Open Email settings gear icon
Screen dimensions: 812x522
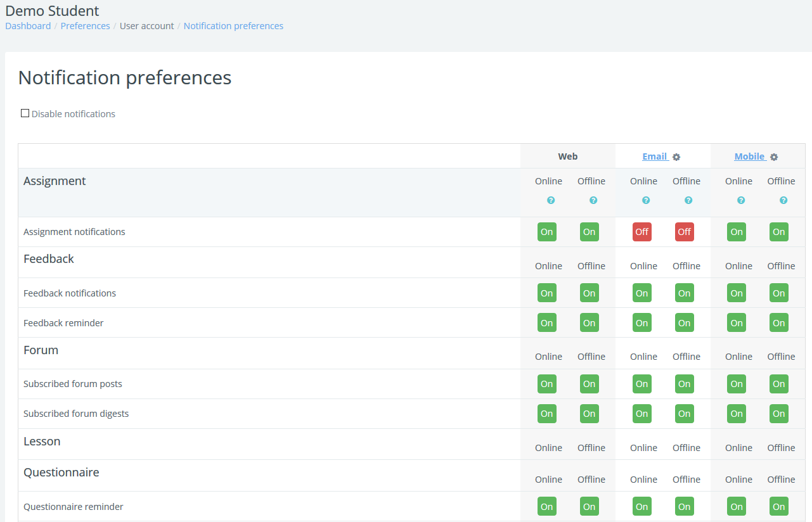pyautogui.click(x=676, y=157)
